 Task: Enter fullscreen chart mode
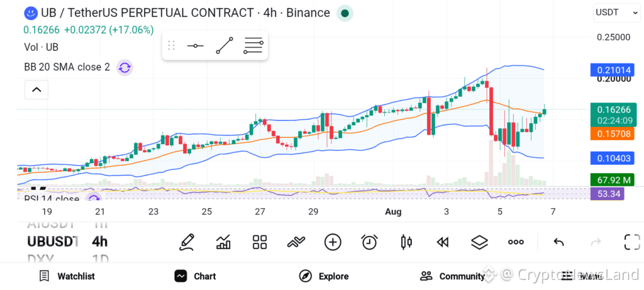tap(632, 242)
